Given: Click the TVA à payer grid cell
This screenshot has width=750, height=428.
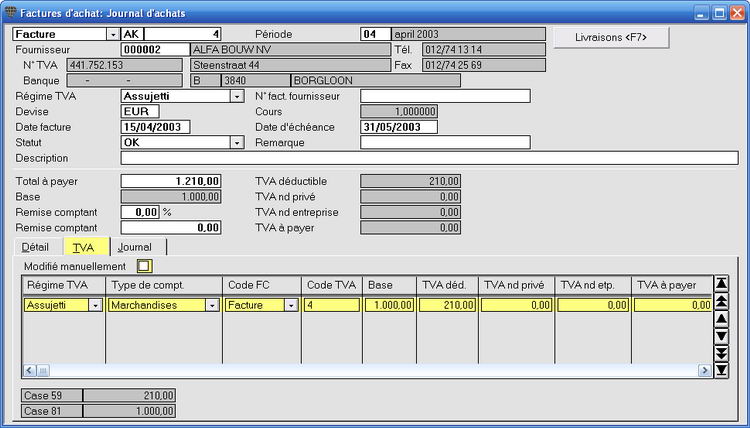Looking at the screenshot, I should pos(672,305).
